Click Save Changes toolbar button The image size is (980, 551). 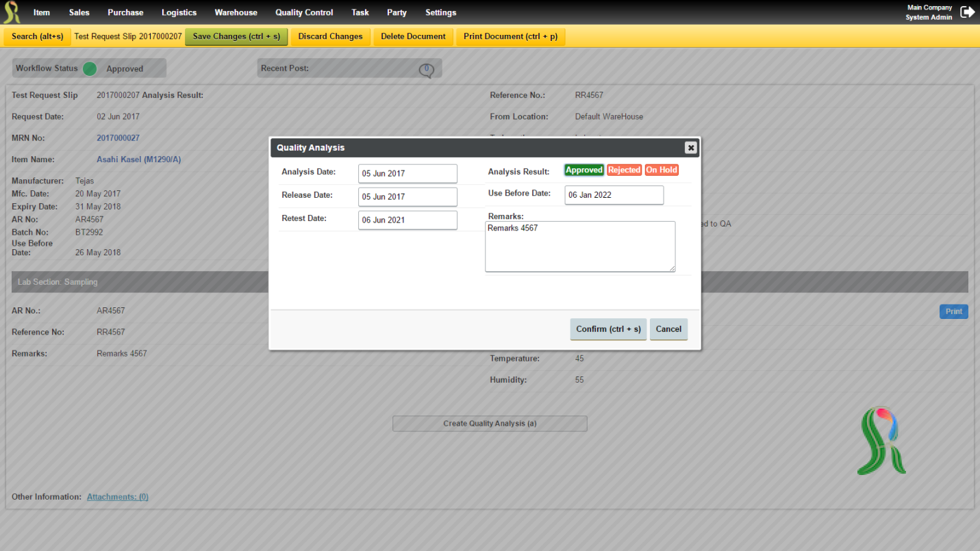pos(236,37)
